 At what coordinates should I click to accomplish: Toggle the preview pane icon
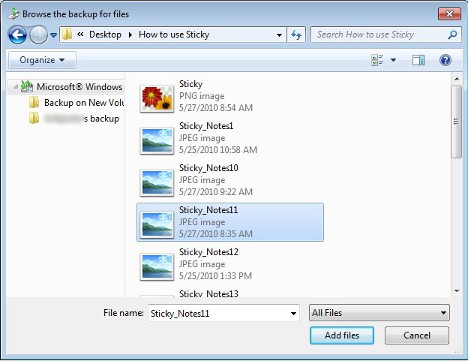click(x=418, y=60)
